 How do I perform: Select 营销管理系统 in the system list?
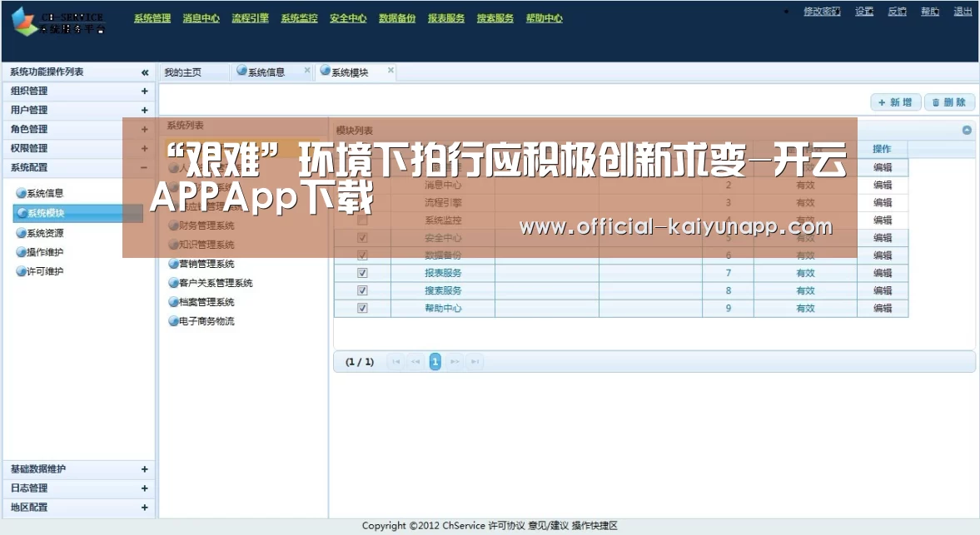pos(201,264)
